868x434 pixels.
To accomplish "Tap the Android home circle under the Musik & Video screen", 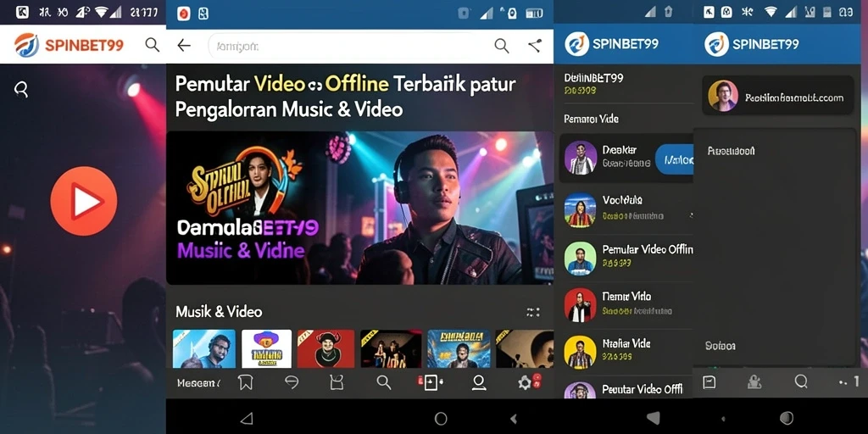I will pos(441,419).
